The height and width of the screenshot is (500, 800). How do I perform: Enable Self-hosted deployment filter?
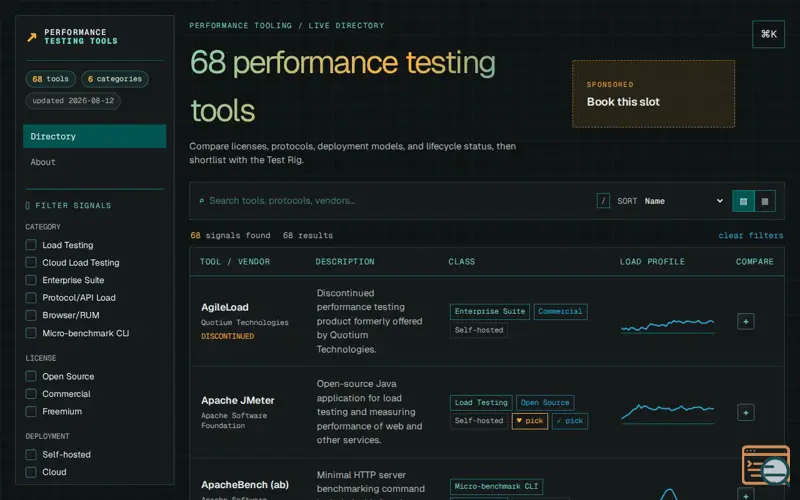31,455
